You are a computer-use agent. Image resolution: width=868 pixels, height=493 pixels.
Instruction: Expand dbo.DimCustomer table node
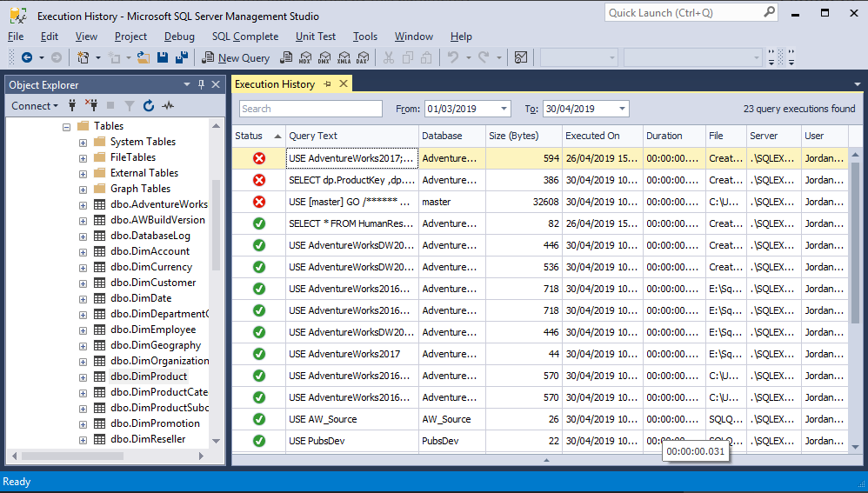point(83,283)
